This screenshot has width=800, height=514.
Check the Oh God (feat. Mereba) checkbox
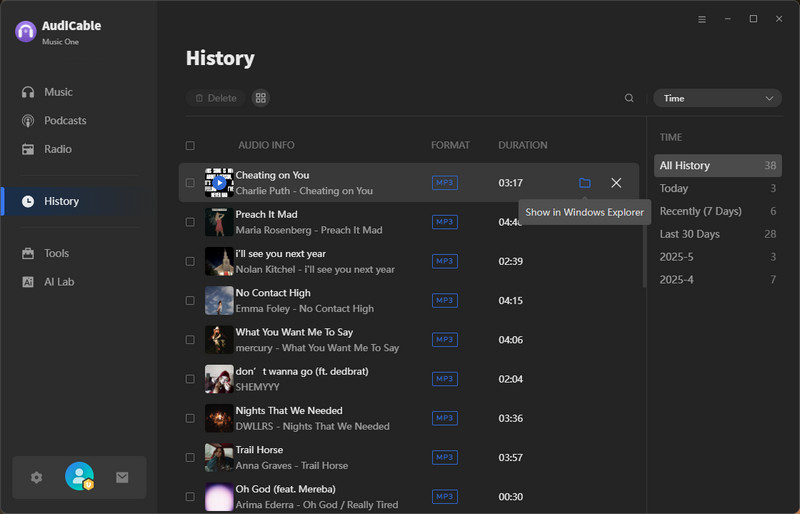tap(190, 497)
